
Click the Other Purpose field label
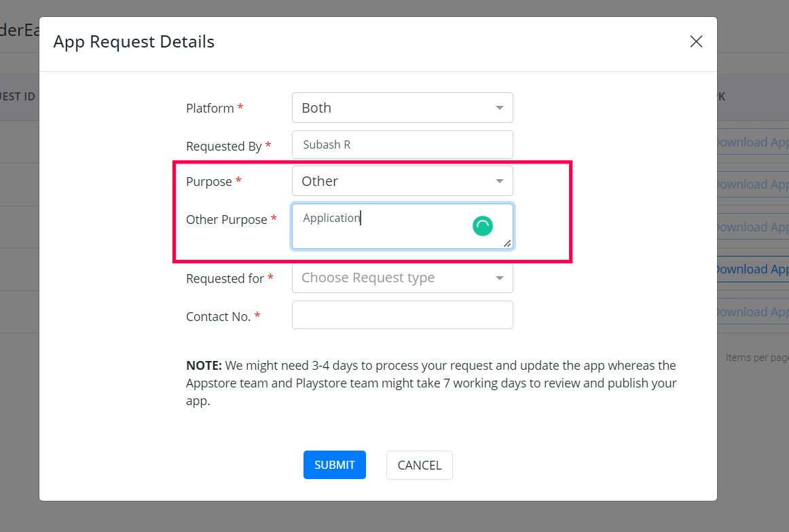click(226, 220)
